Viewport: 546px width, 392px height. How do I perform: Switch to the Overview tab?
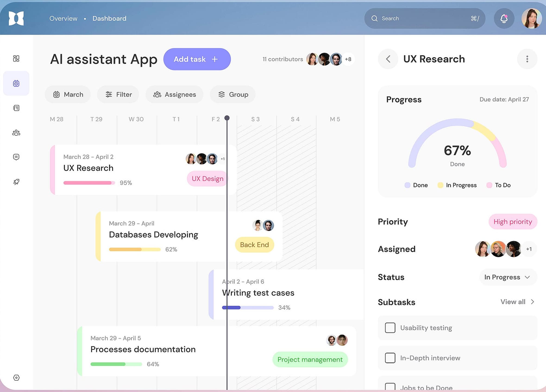pos(63,18)
